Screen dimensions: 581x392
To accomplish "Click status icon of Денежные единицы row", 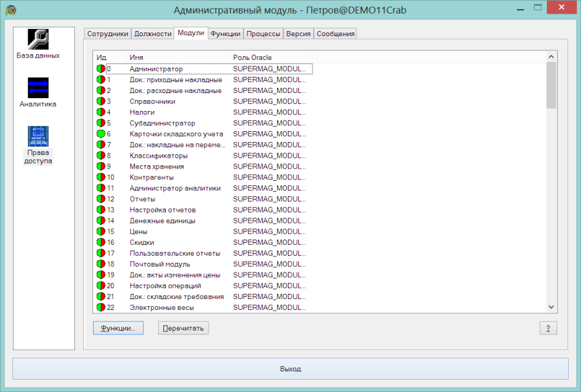I will click(x=101, y=220).
